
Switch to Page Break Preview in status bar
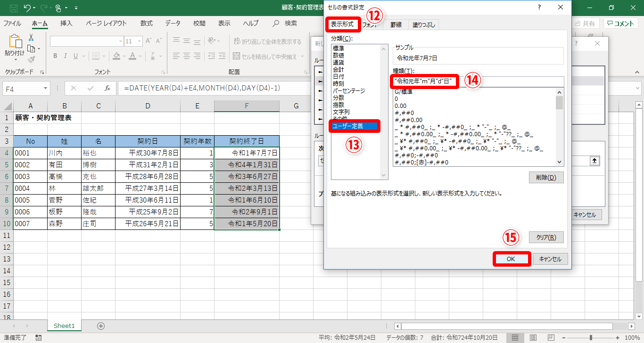(x=550, y=338)
